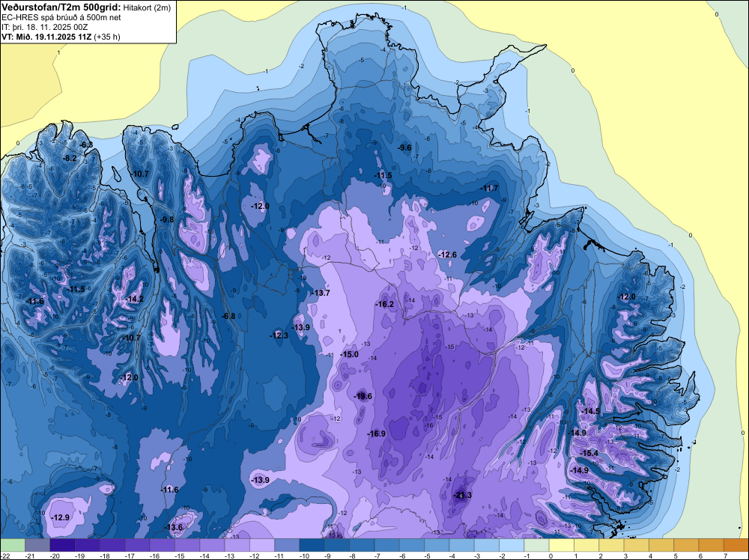The width and height of the screenshot is (749, 560).
Task: Select the periwinkle swatch above legend label -11
Action: [287, 545]
